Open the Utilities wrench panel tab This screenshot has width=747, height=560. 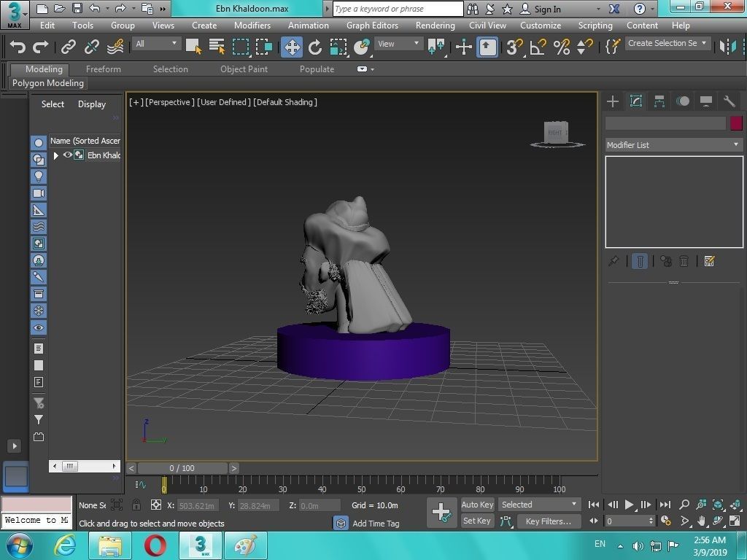pyautogui.click(x=729, y=101)
